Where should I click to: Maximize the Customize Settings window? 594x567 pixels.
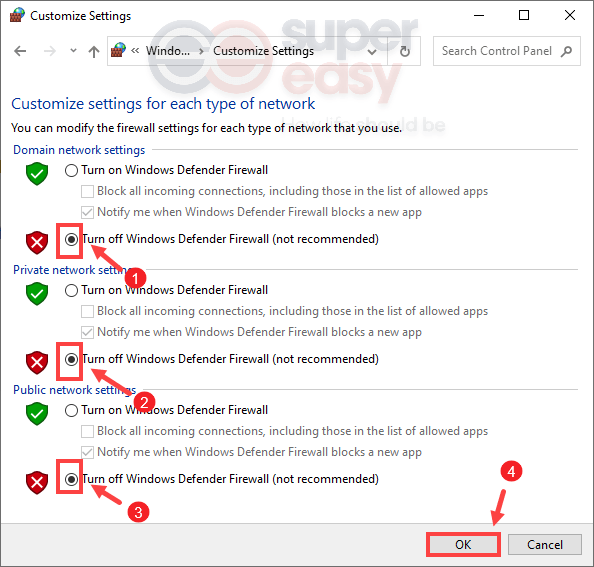(524, 16)
